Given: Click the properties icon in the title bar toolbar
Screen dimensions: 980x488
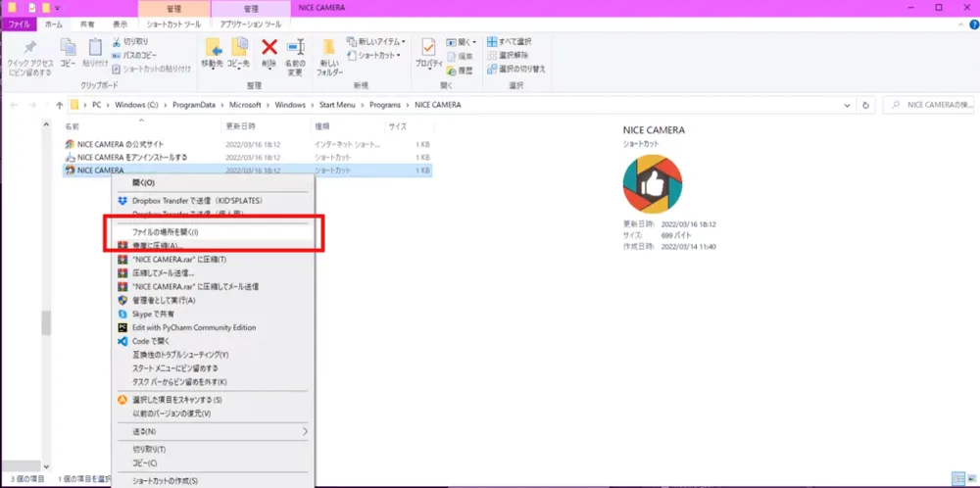Looking at the screenshot, I should tap(32, 8).
